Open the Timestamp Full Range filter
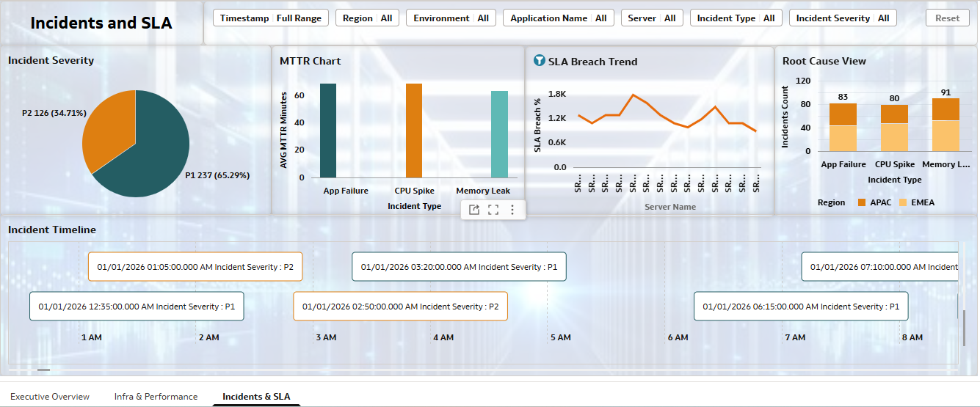 click(x=271, y=18)
